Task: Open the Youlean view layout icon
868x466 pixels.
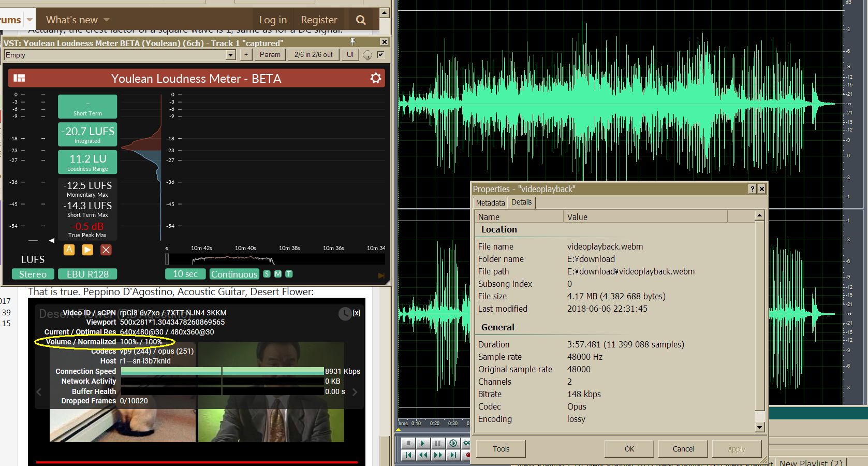Action: [x=19, y=78]
